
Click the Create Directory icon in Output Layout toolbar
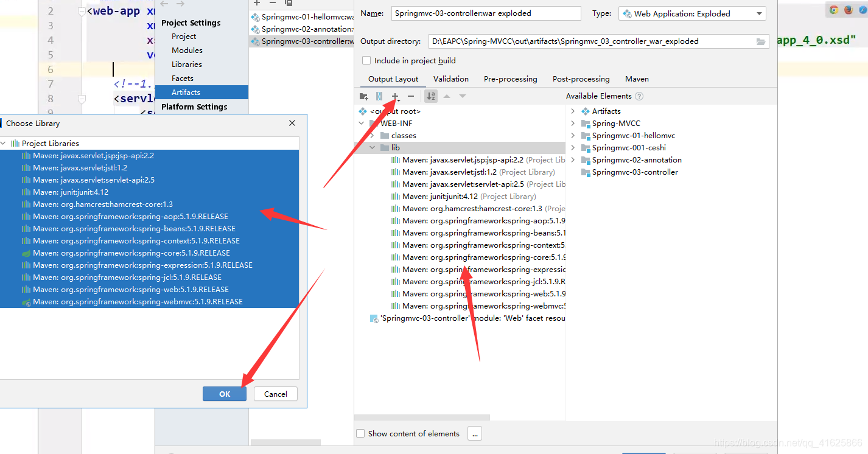click(x=363, y=96)
